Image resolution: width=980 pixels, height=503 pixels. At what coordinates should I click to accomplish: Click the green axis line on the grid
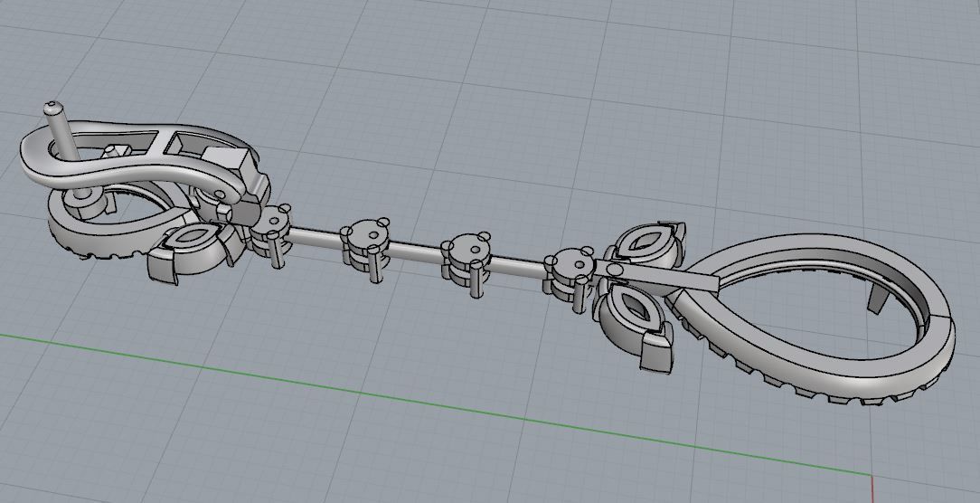[x=438, y=403]
